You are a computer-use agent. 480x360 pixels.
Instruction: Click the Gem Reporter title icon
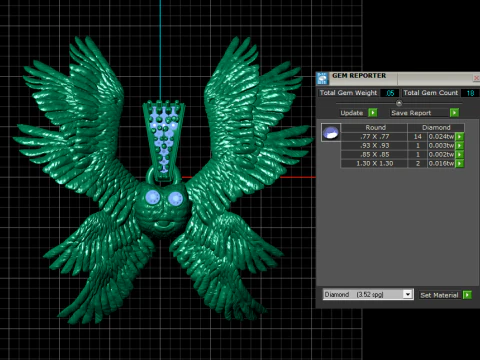tap(322, 78)
